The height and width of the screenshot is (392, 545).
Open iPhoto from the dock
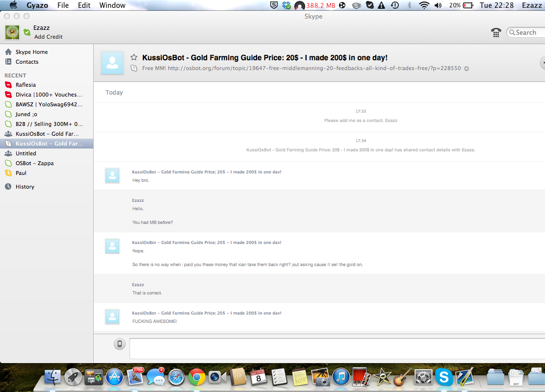tap(320, 377)
